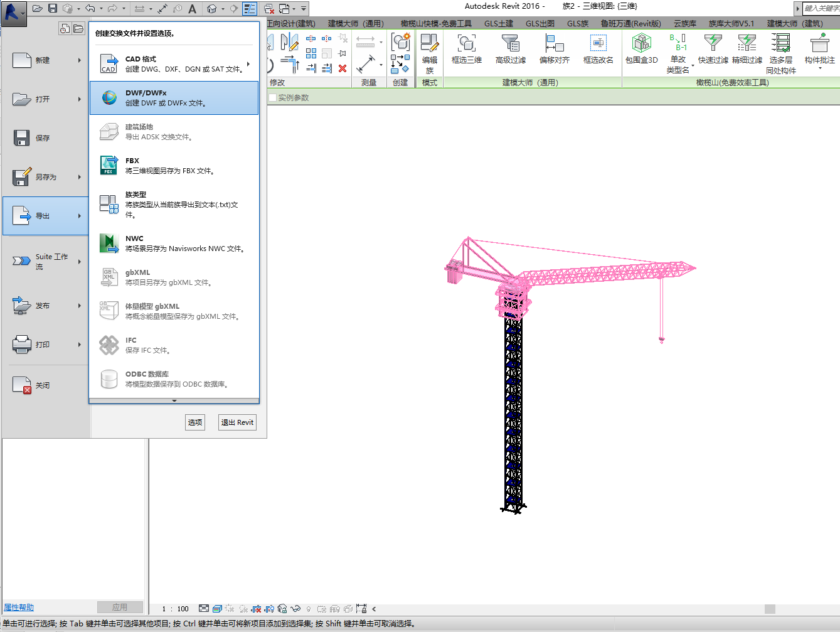Open the 鲁班万通(Revit版) ribbon tab
This screenshot has width=840, height=632.
click(630, 24)
